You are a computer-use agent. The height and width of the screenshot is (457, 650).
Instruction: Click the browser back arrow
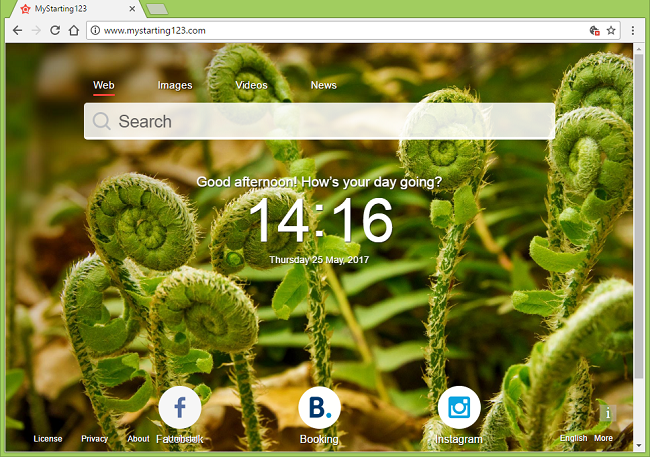click(x=17, y=30)
